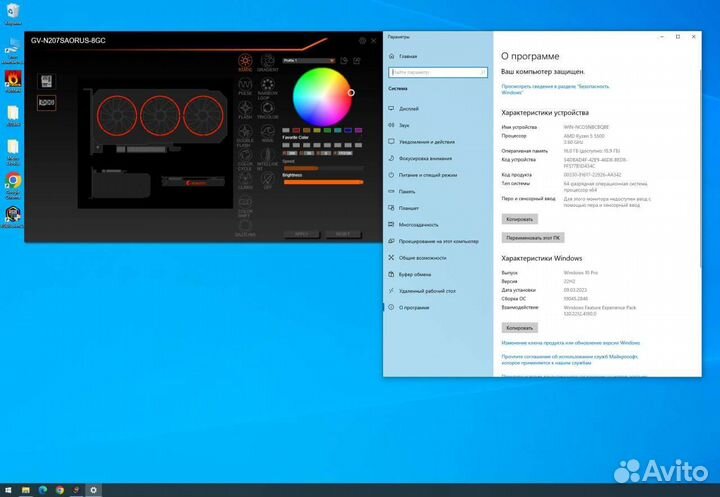This screenshot has height=497, width=720.
Task: Click the first Favorite Color slot
Action: tap(286, 145)
